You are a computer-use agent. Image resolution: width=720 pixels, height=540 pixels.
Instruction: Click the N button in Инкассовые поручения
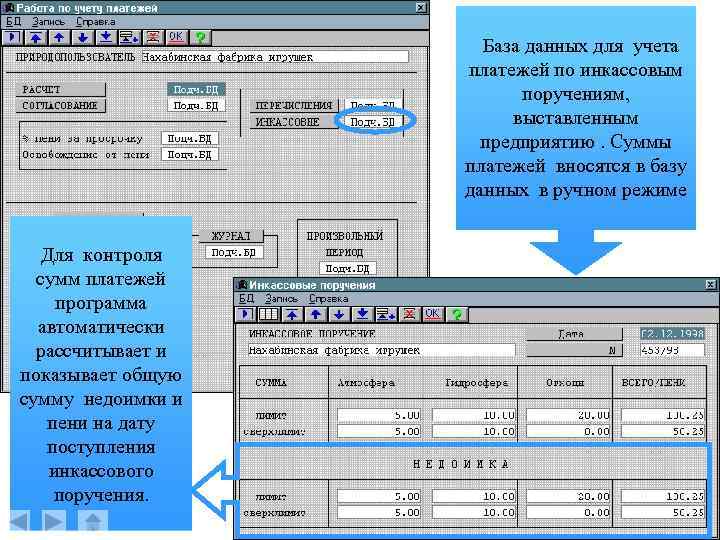coord(574,350)
